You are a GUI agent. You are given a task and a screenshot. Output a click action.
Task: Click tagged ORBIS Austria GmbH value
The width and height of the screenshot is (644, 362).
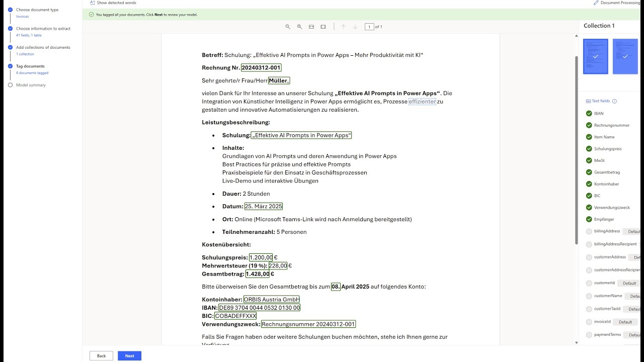(271, 300)
